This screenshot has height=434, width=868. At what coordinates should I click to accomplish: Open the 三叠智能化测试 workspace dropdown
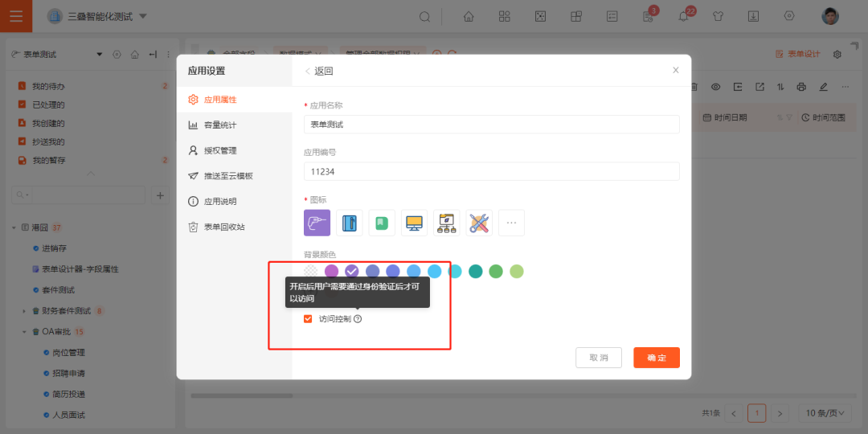(x=143, y=17)
